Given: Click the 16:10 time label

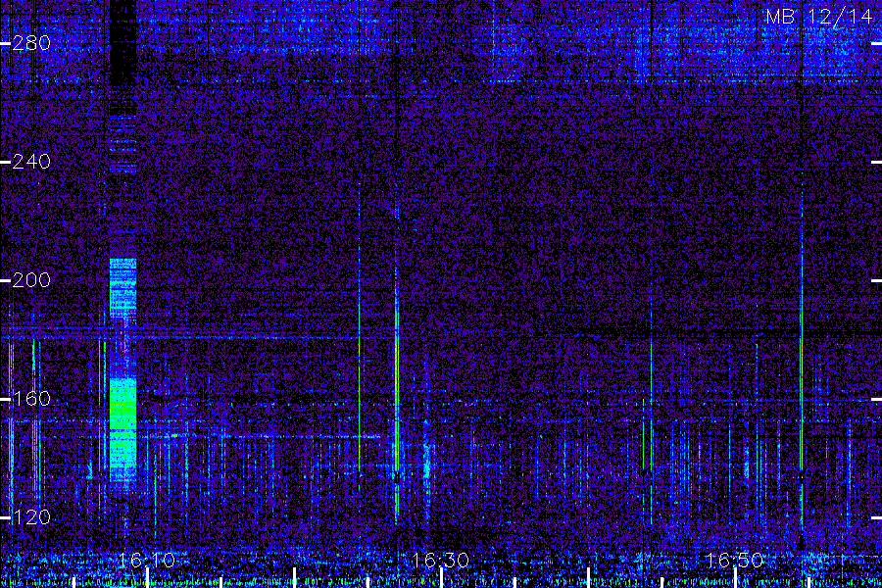Looking at the screenshot, I should click(147, 560).
